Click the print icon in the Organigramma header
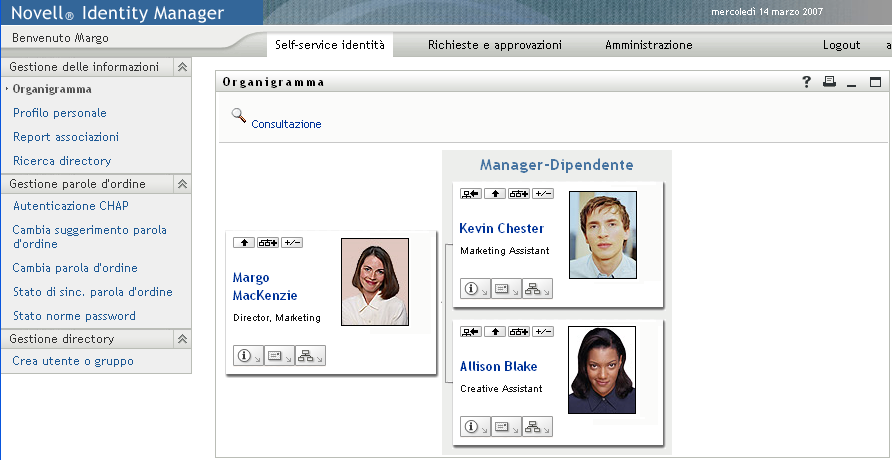Screen dimensions: 892x460 click(829, 82)
